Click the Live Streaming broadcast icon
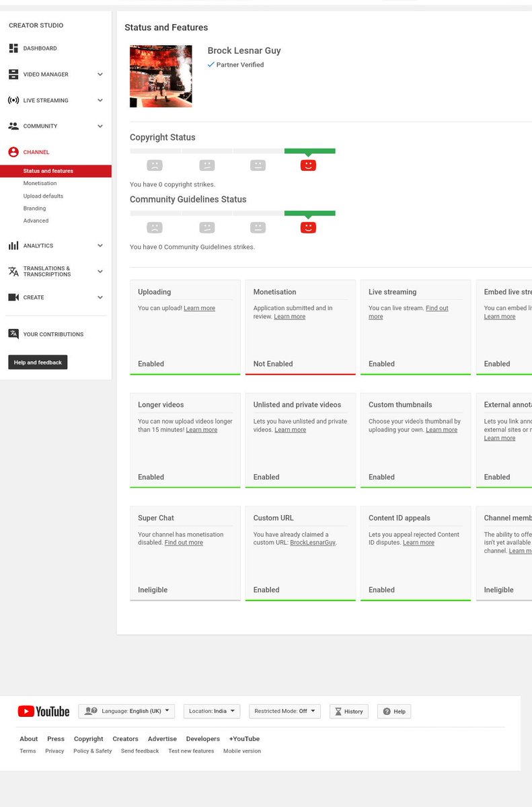The height and width of the screenshot is (807, 532). (13, 100)
